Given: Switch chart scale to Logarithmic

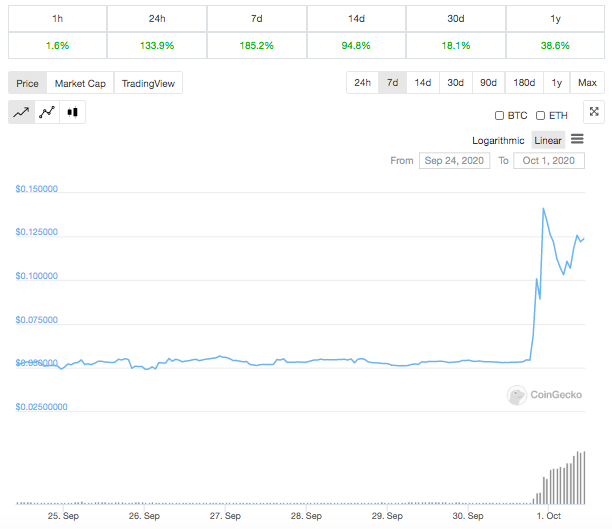Looking at the screenshot, I should click(498, 141).
